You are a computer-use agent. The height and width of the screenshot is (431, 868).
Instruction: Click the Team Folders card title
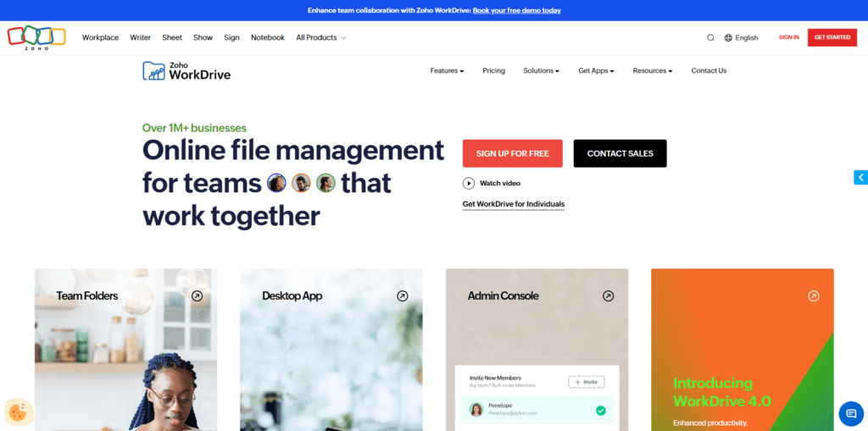pos(87,296)
